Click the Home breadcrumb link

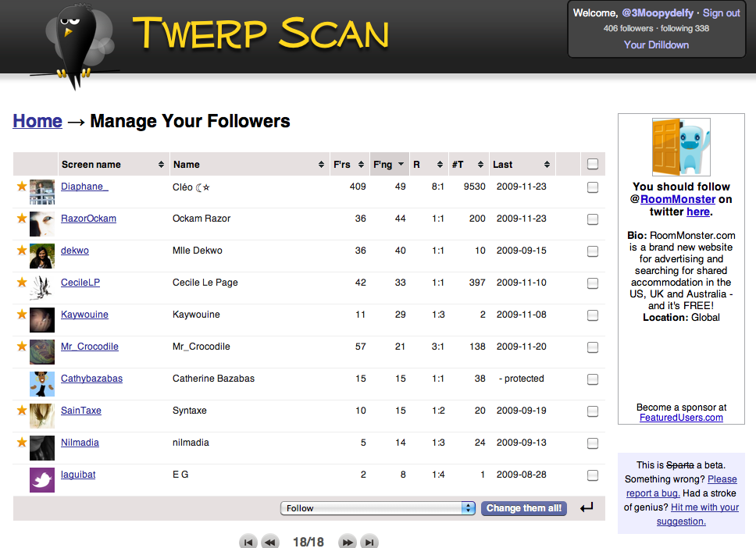click(x=37, y=121)
